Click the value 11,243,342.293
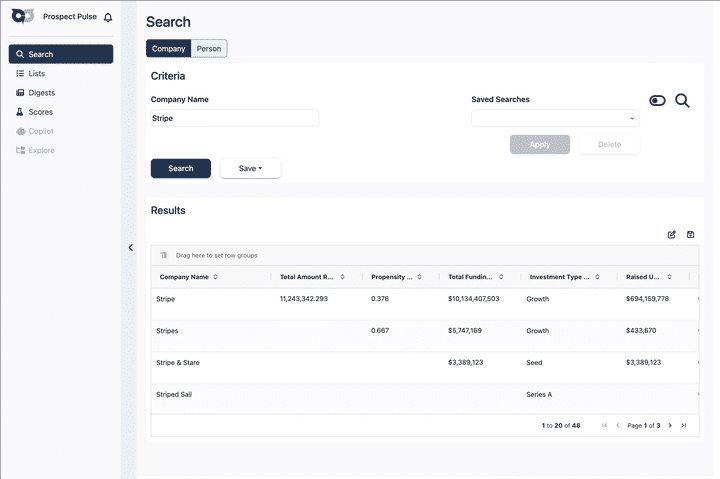720x479 pixels. click(304, 299)
